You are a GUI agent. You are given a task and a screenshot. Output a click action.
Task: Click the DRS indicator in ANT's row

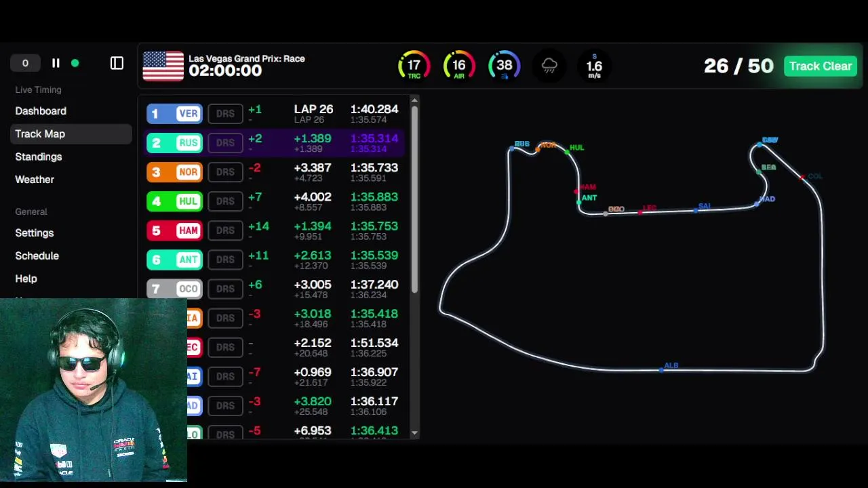(x=225, y=260)
